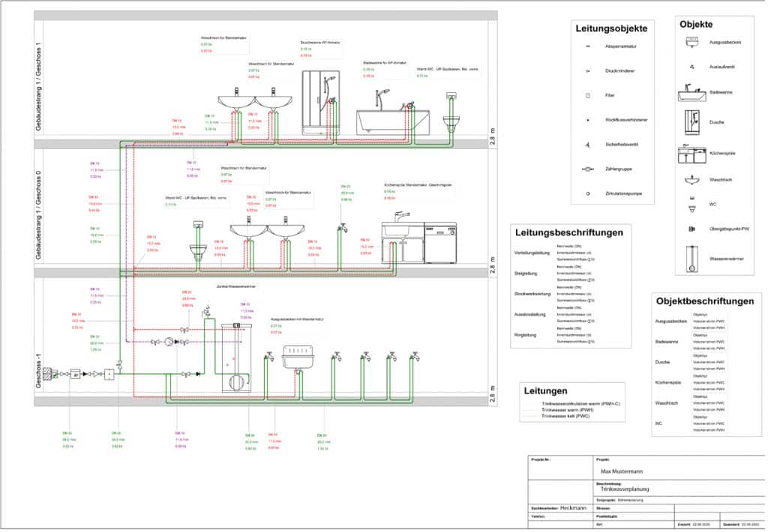Click the Sicherheitsventil symbol in the legend
This screenshot has width=768, height=532.
coord(588,145)
